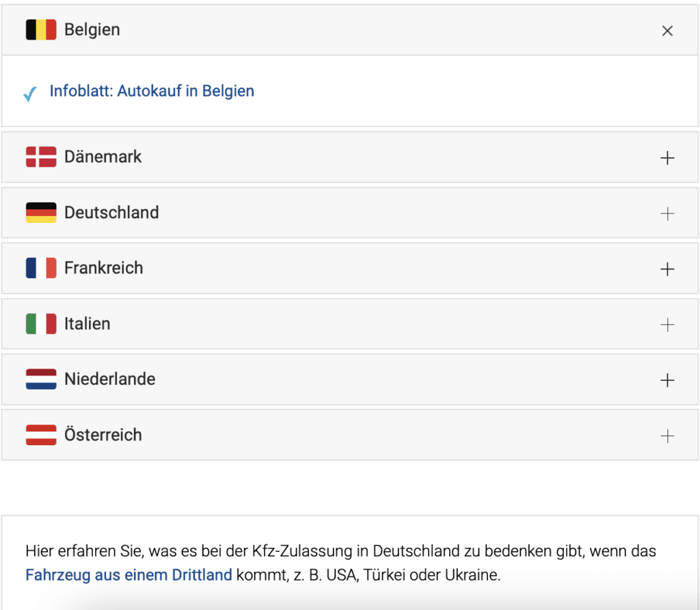The height and width of the screenshot is (610, 700).
Task: Click the Österreich accordion title text
Action: click(x=103, y=435)
